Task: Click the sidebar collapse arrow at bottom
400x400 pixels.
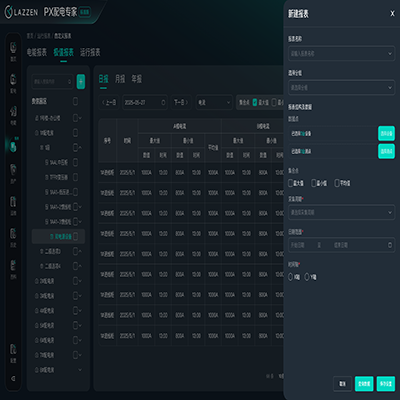Action: [x=13, y=378]
